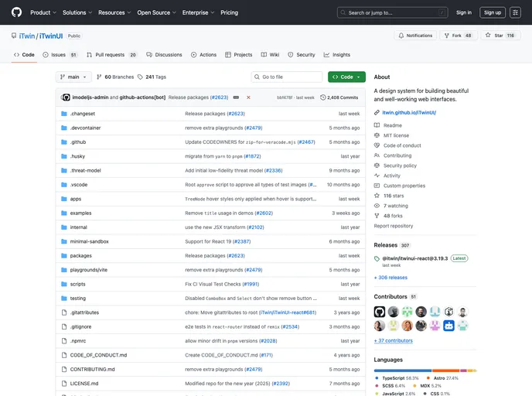Switch to the Actions tab

click(x=203, y=55)
